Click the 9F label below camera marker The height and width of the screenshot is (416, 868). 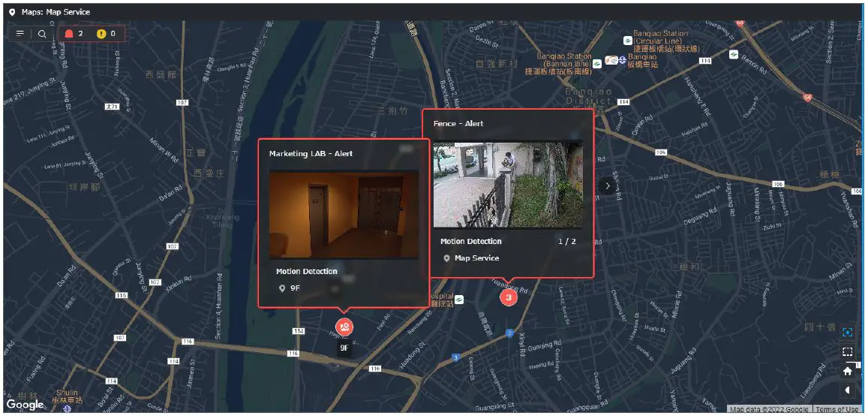pyautogui.click(x=344, y=348)
